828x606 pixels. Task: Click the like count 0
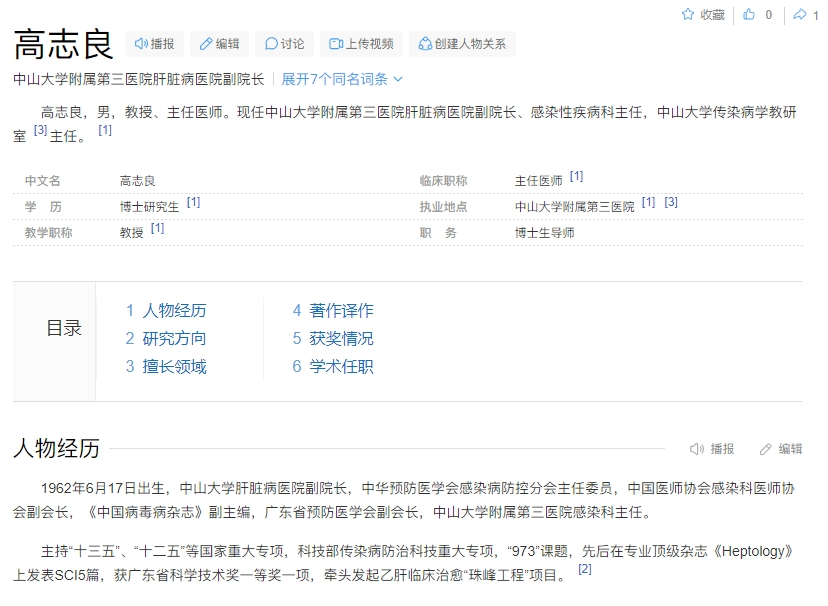click(x=769, y=15)
